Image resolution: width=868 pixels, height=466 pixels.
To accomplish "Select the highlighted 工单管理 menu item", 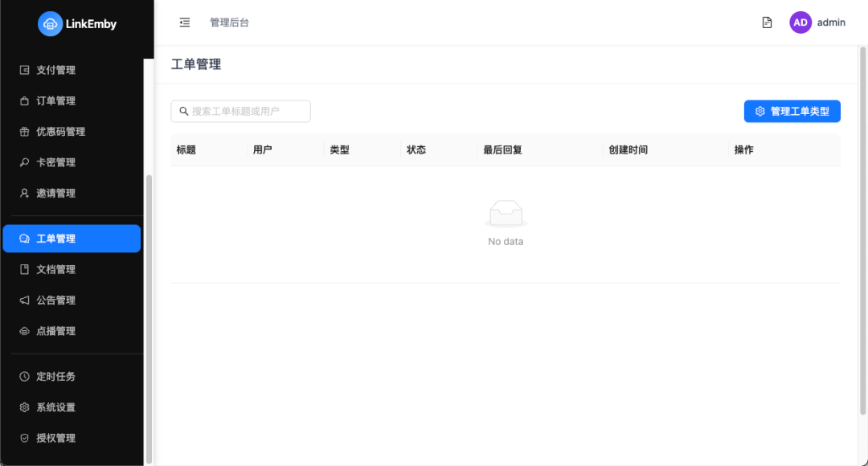I will [x=56, y=238].
